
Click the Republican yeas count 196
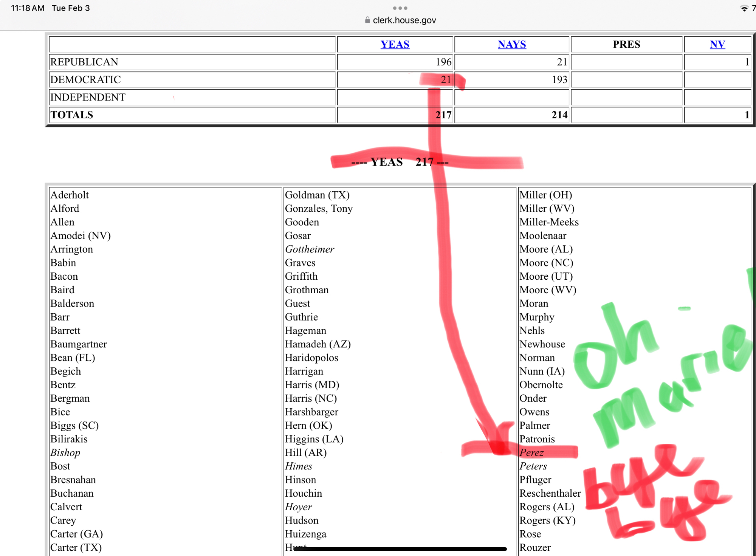coord(443,62)
